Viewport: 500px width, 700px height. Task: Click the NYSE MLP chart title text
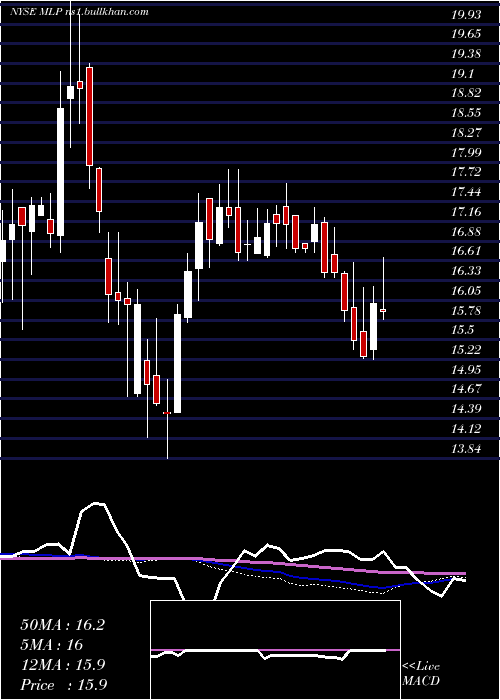[x=79, y=12]
